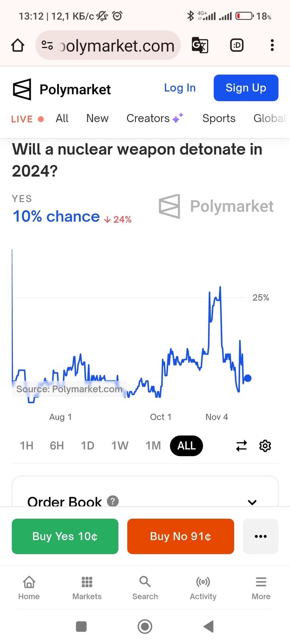Image resolution: width=290 pixels, height=644 pixels.
Task: Switch to the Sports category tab
Action: (x=219, y=118)
